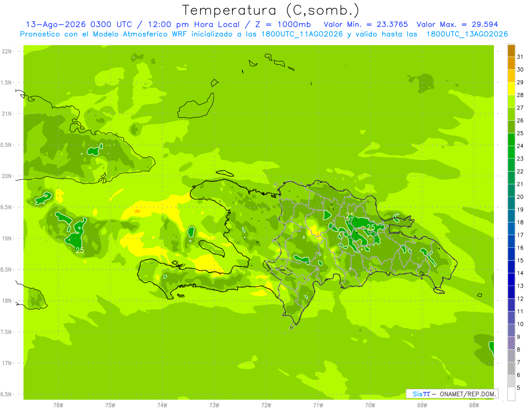
Task: Click the white legend swatch below 5
Action: tap(511, 394)
